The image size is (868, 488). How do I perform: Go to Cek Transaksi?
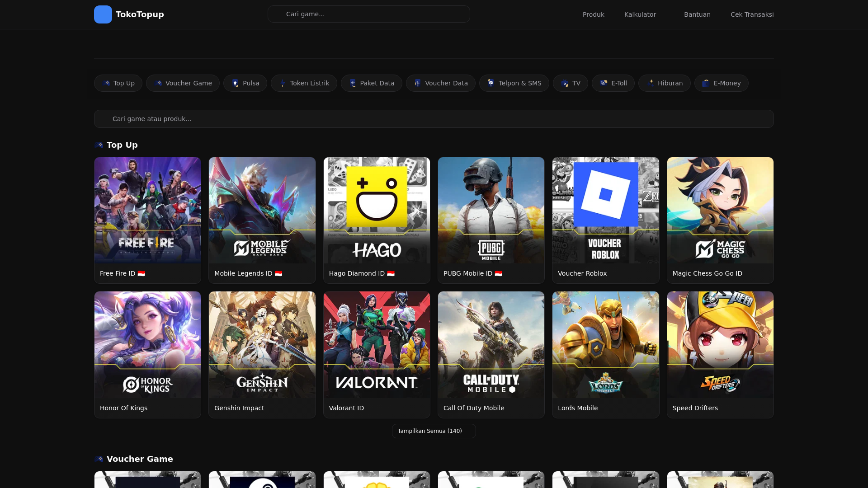coord(752,14)
